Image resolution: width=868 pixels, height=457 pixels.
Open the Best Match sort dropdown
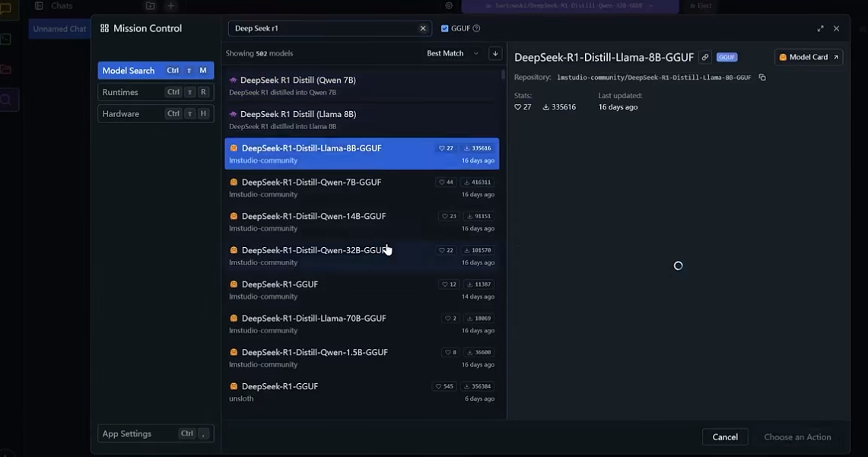[453, 53]
